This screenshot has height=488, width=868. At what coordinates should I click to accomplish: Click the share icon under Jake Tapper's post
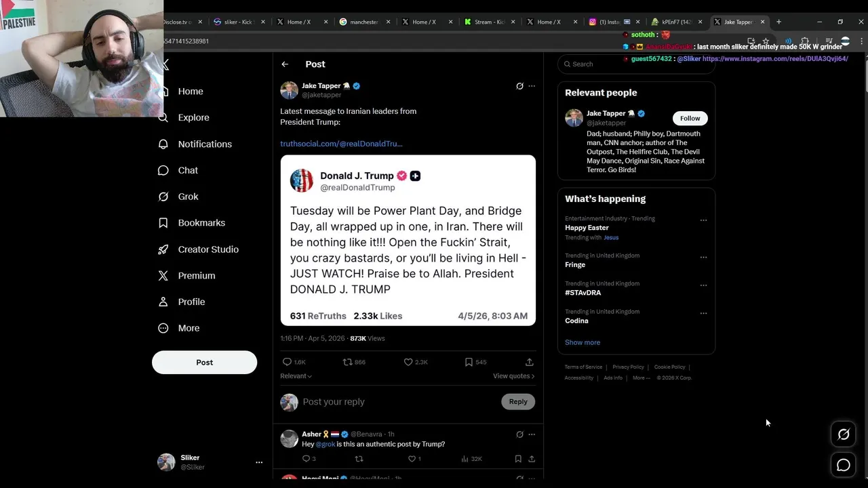point(529,362)
